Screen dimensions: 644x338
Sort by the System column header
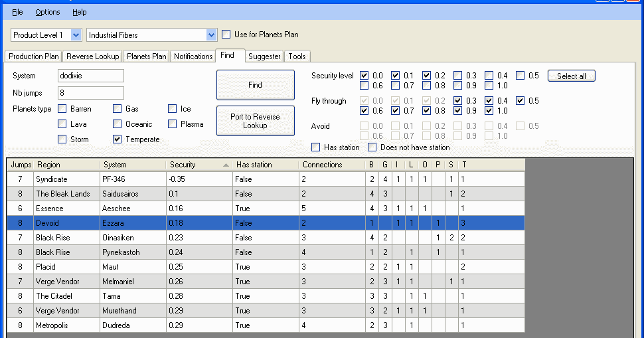point(133,165)
